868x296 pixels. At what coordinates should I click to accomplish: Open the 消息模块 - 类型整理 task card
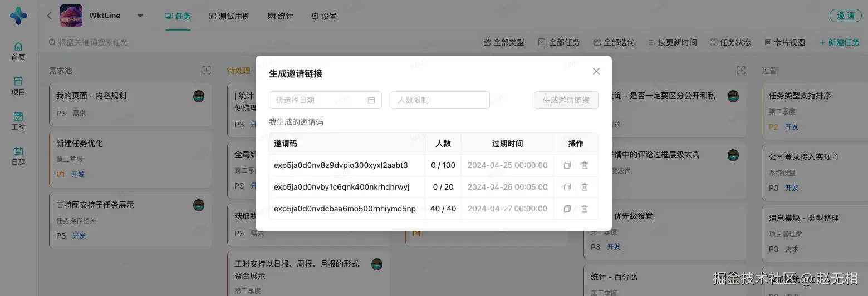pyautogui.click(x=815, y=234)
